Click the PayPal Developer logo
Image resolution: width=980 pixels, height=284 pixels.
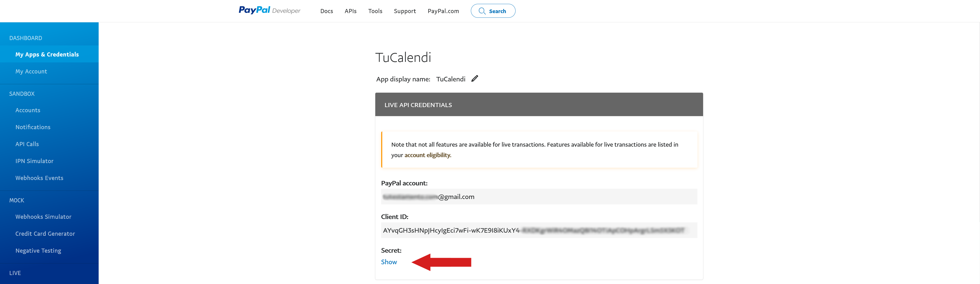click(x=269, y=10)
